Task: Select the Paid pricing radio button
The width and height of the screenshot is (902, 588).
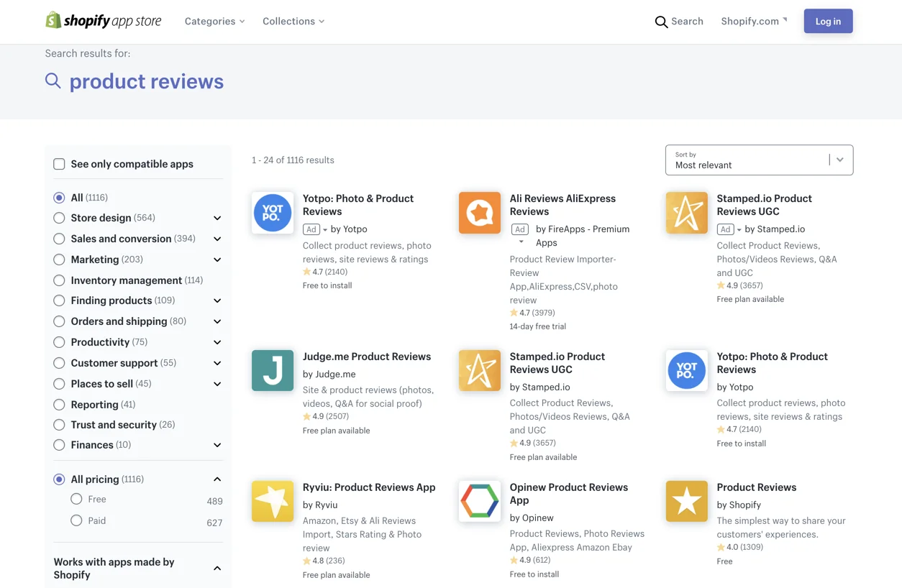Action: 76,520
